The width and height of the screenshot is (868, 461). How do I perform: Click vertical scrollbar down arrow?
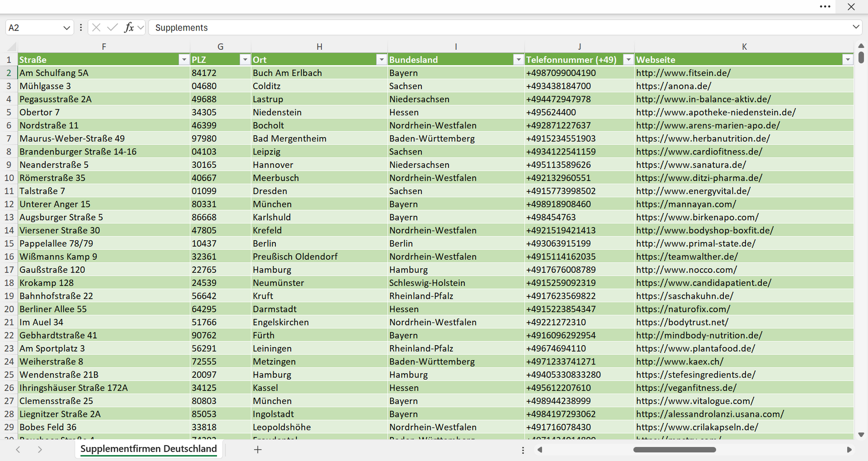pos(861,435)
